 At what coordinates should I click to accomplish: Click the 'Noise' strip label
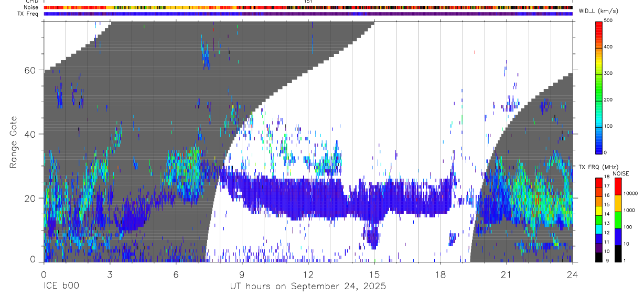point(31,7)
